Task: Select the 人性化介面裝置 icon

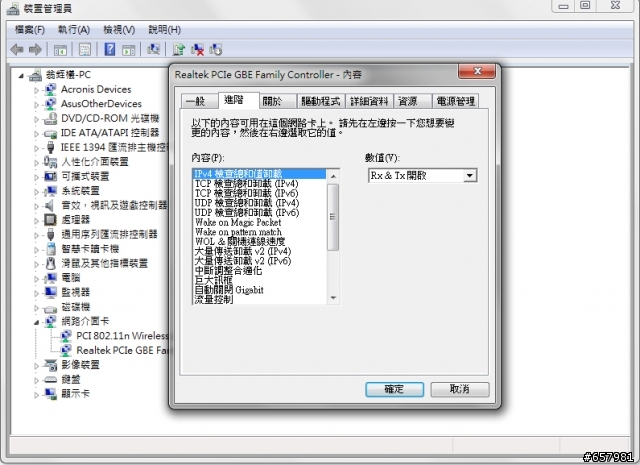Action: (x=50, y=162)
